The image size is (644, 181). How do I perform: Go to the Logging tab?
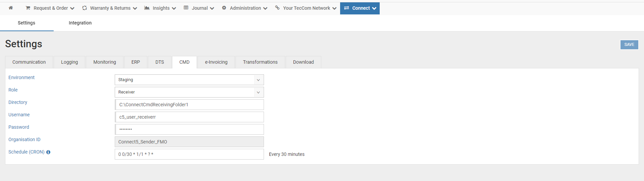[x=69, y=62]
